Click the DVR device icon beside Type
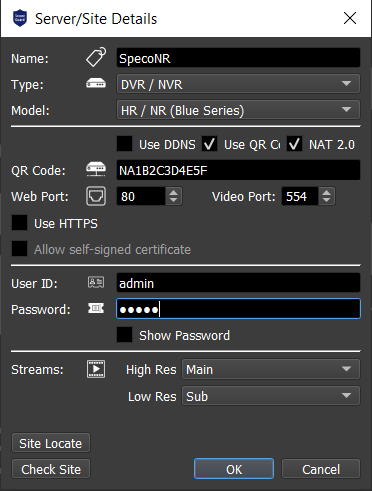372x491 pixels. click(x=96, y=83)
